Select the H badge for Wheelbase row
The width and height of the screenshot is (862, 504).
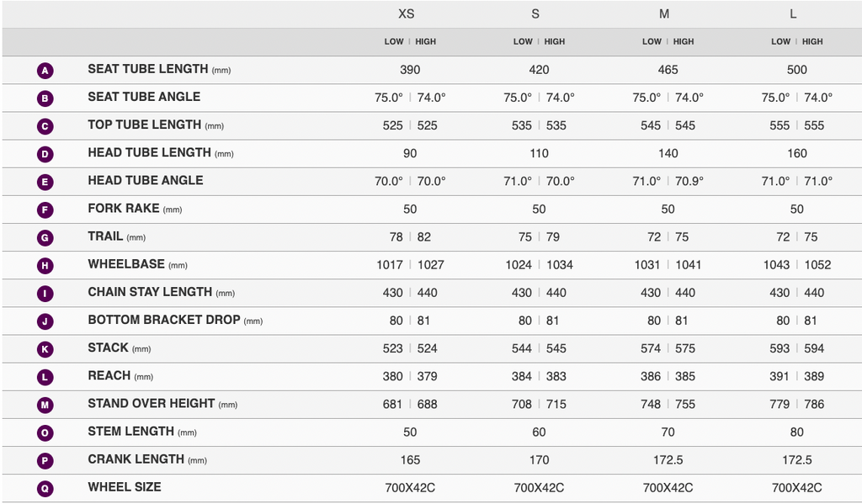point(45,265)
